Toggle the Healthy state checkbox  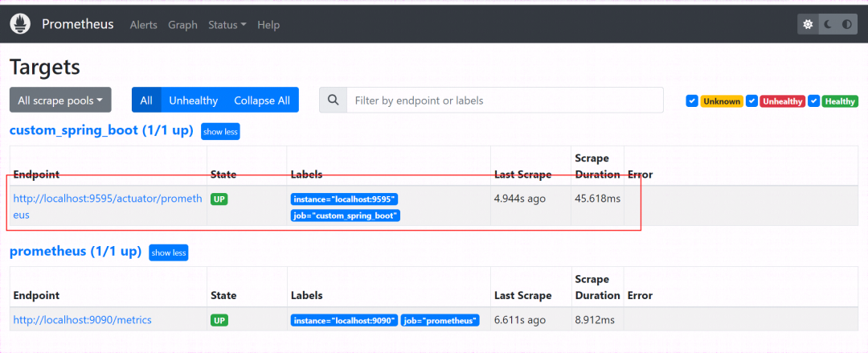tap(813, 101)
